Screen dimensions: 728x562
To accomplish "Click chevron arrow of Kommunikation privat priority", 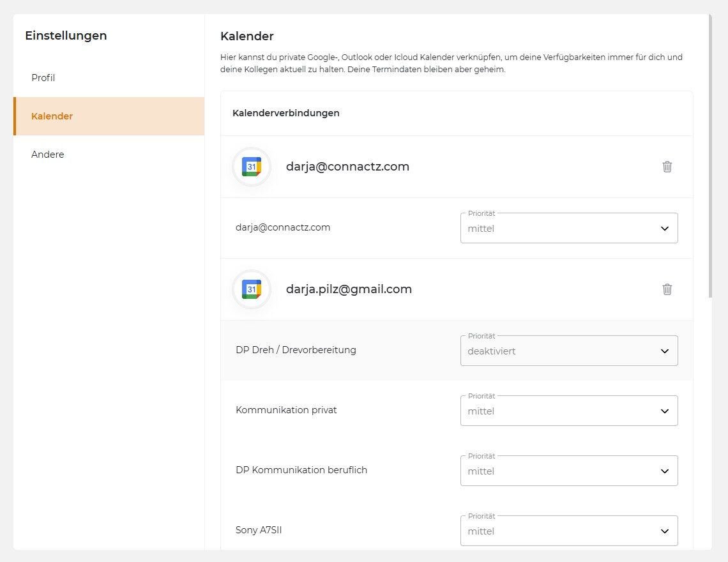I will tap(665, 411).
